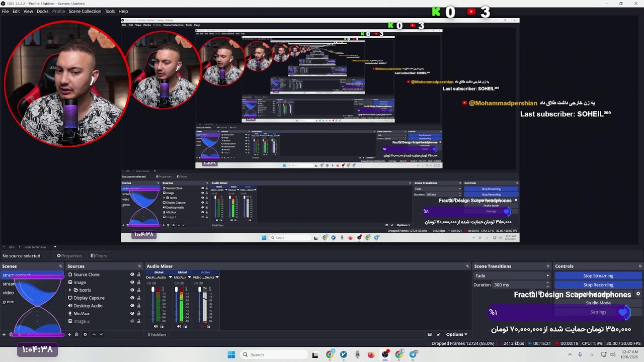Image resolution: width=644 pixels, height=362 pixels.
Task: Open source properties gear in Sources toolbar
Action: 85,334
